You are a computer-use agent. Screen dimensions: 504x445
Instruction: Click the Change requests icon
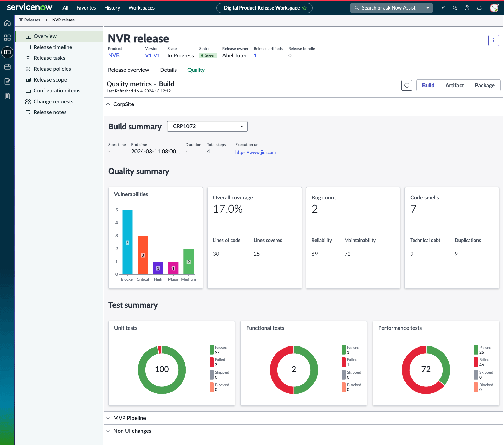[x=28, y=102]
